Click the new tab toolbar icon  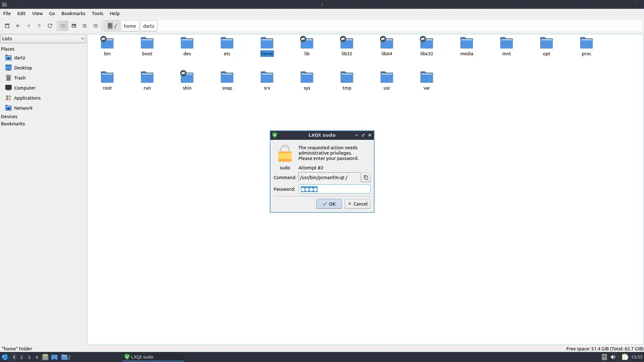coord(7,26)
